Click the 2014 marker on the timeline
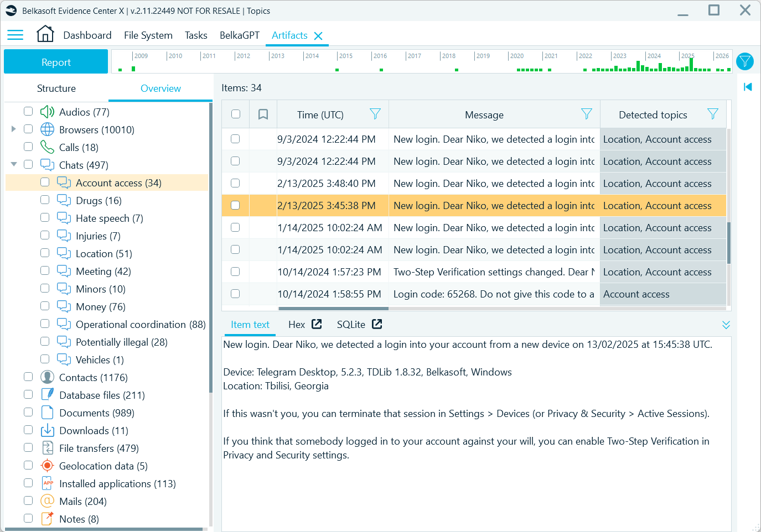 click(x=312, y=56)
